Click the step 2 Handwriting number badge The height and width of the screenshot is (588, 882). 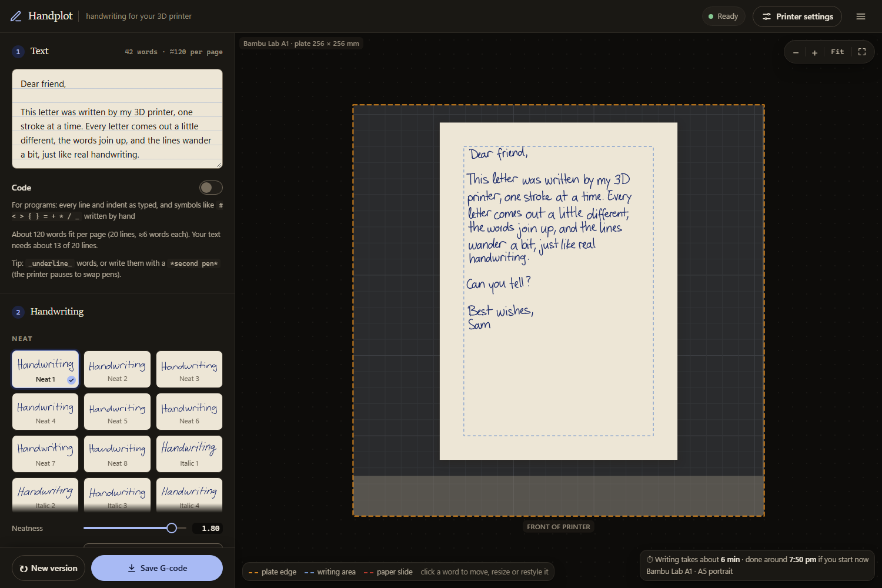tap(18, 312)
